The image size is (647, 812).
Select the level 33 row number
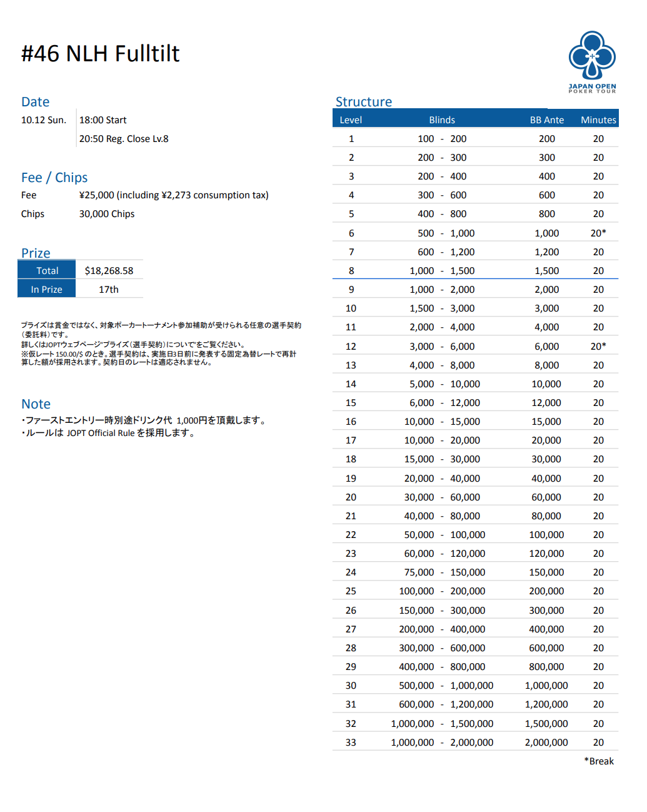coord(351,743)
